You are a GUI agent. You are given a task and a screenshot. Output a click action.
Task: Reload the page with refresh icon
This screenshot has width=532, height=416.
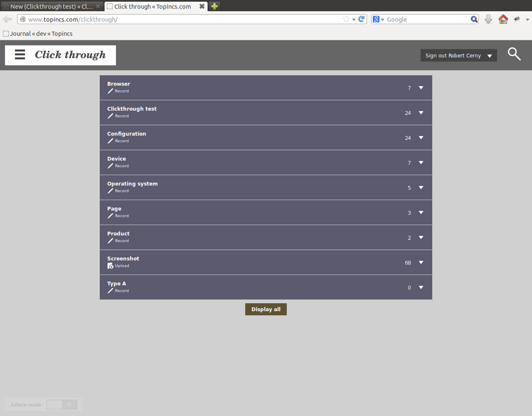click(x=361, y=19)
